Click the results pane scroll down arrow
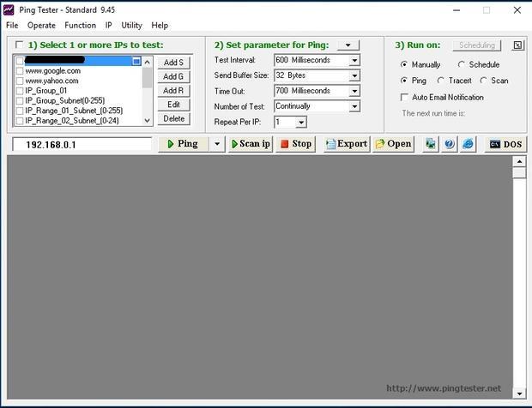 click(x=519, y=393)
